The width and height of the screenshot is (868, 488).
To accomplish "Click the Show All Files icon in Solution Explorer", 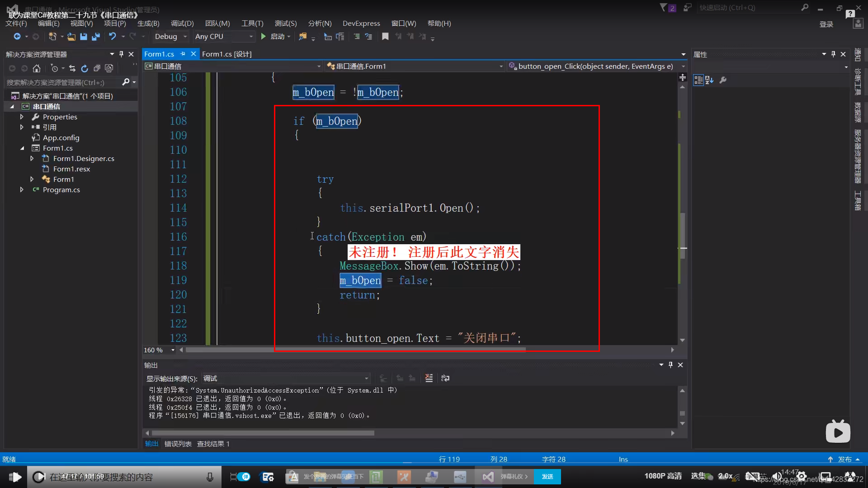I will (109, 68).
